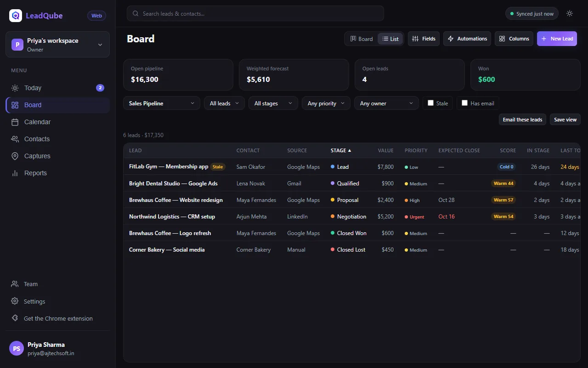Viewport: 588px width, 368px height.
Task: Click the Oct 28 expected close date
Action: (x=447, y=200)
